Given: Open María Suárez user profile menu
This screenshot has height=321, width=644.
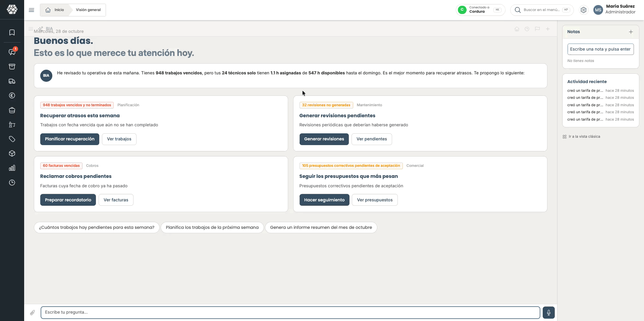Looking at the screenshot, I should coord(614,9).
